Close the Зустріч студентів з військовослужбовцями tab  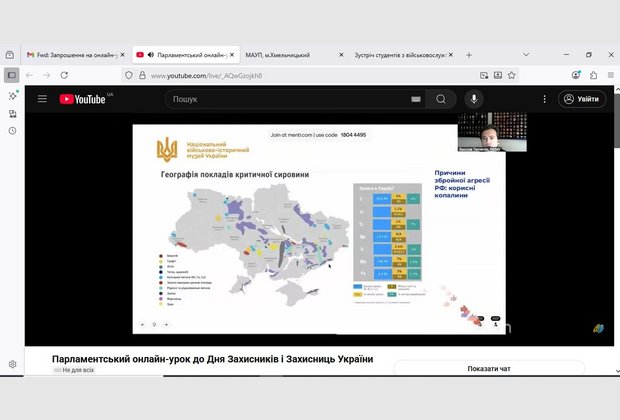point(449,55)
